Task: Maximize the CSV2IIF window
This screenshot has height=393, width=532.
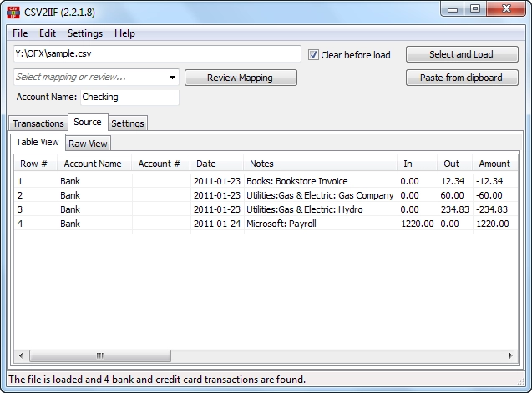Action: [x=475, y=9]
